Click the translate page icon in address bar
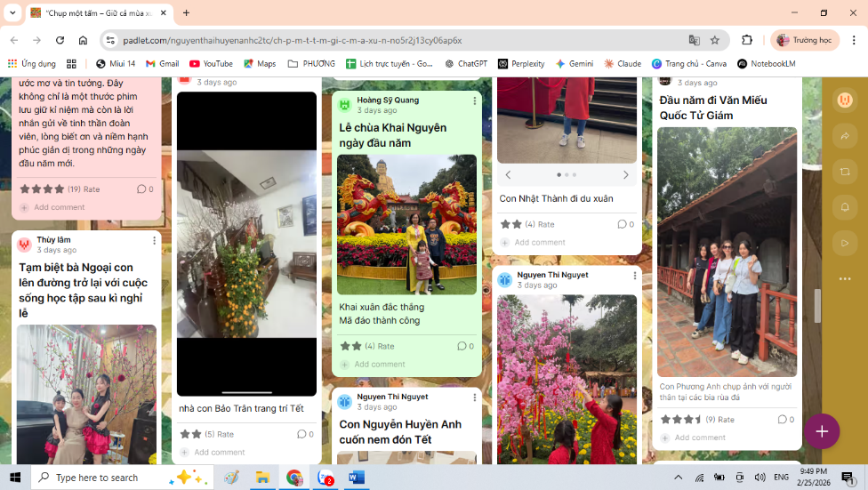868x490 pixels. tap(694, 40)
